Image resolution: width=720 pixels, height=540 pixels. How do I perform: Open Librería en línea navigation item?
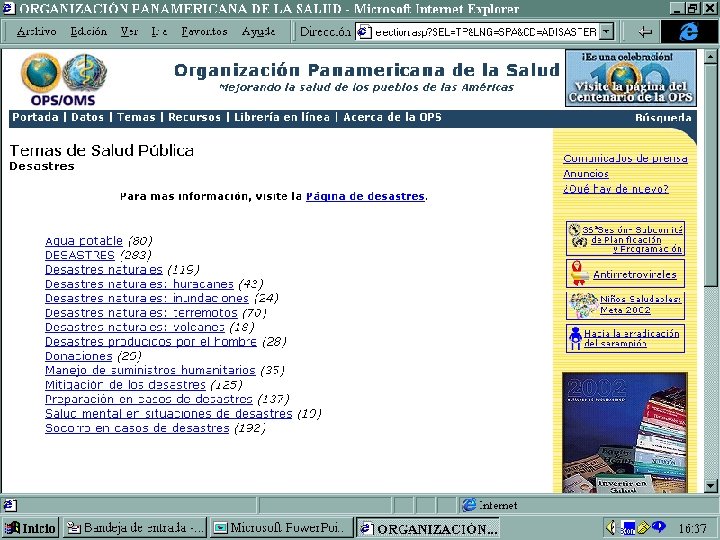[x=282, y=117]
